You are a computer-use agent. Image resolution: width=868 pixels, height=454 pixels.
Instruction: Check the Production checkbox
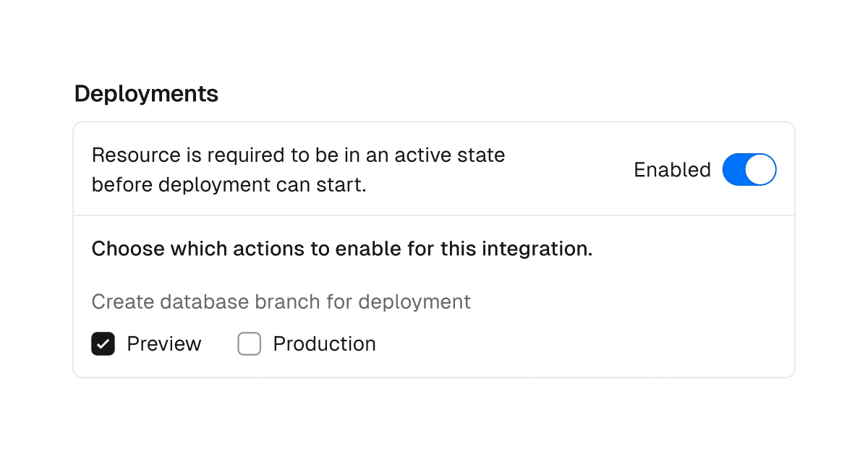[250, 344]
